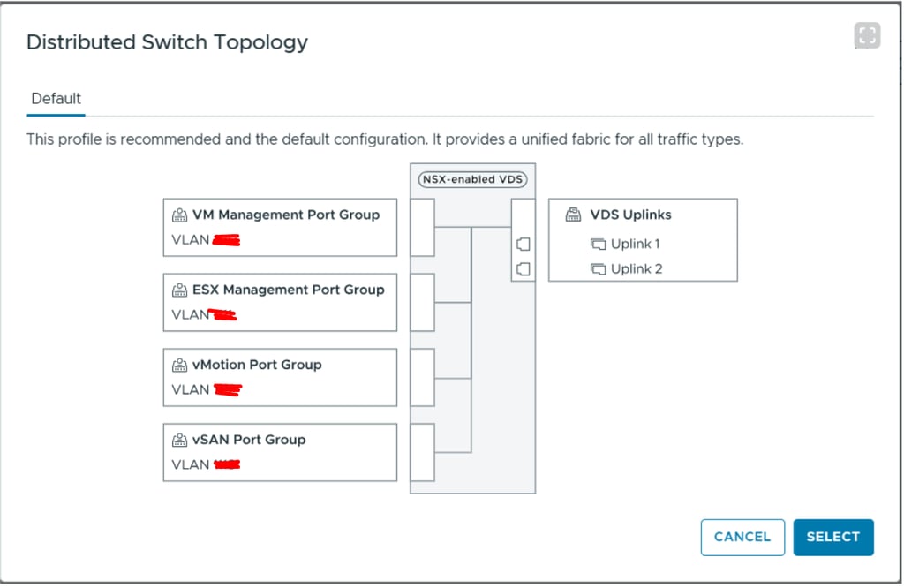The image size is (904, 588).
Task: Switch to the Default tab
Action: (56, 99)
